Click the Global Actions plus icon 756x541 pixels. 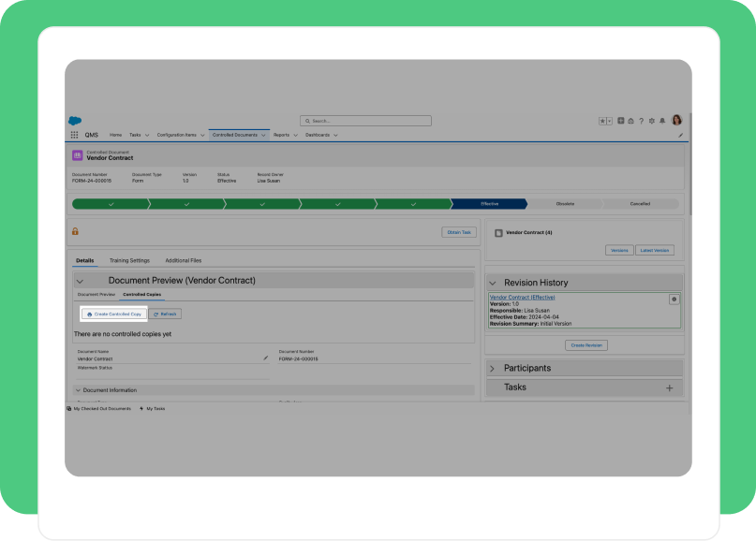click(621, 121)
